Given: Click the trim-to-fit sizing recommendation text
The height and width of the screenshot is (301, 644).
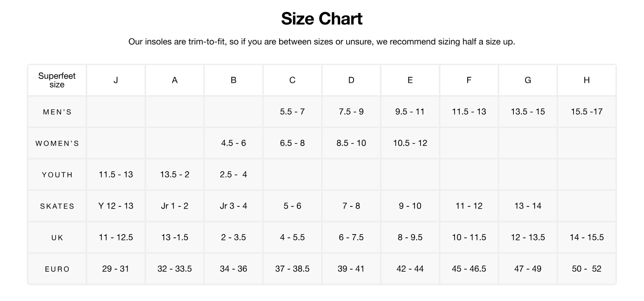Looking at the screenshot, I should click(x=322, y=42).
